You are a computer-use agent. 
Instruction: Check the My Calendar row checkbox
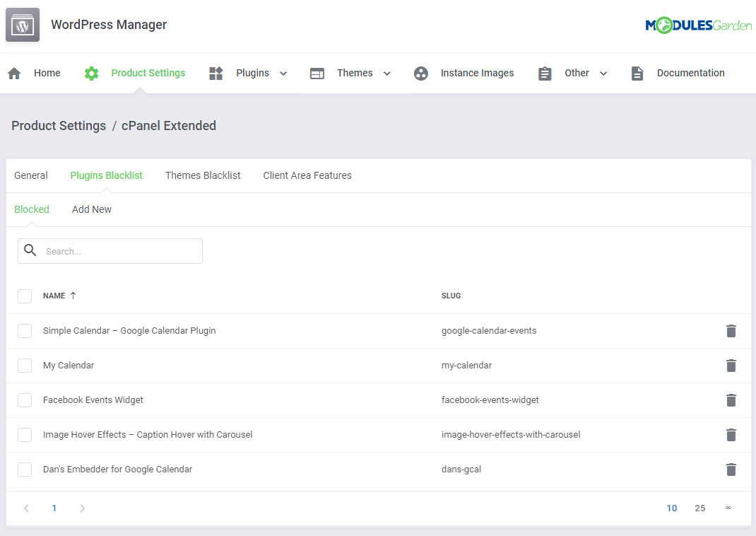25,366
